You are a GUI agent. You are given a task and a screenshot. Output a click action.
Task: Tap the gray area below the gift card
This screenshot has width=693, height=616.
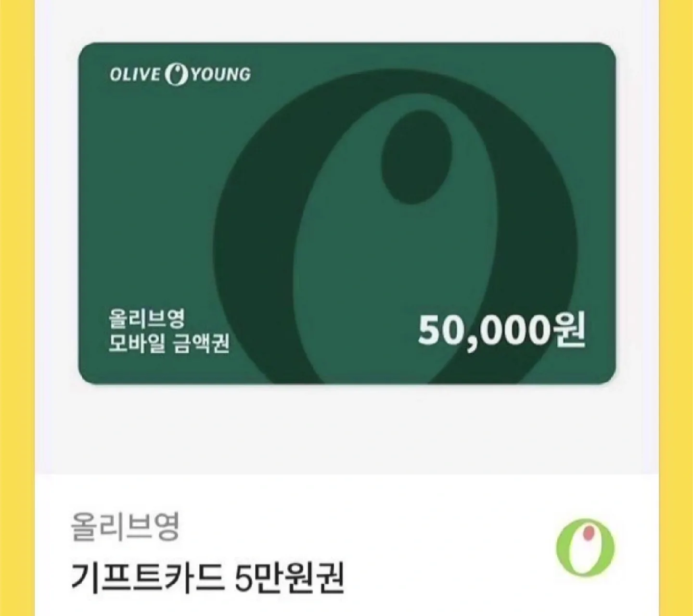point(346,428)
